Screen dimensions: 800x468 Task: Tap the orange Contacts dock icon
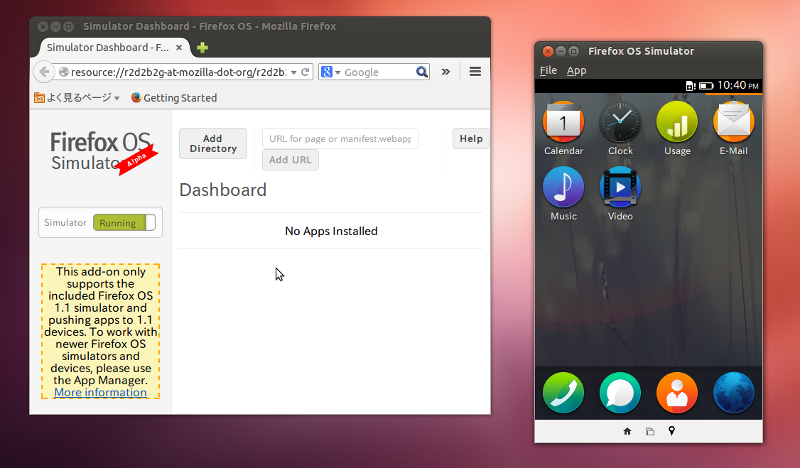coord(677,392)
